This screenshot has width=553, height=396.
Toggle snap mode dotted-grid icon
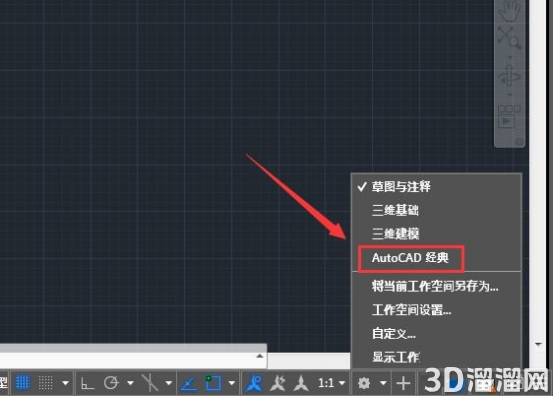pyautogui.click(x=46, y=383)
